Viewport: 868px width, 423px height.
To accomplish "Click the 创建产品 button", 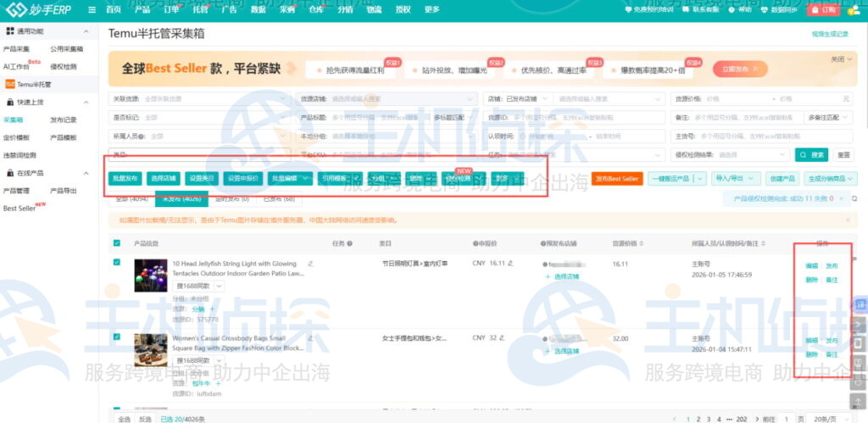I will click(x=782, y=179).
